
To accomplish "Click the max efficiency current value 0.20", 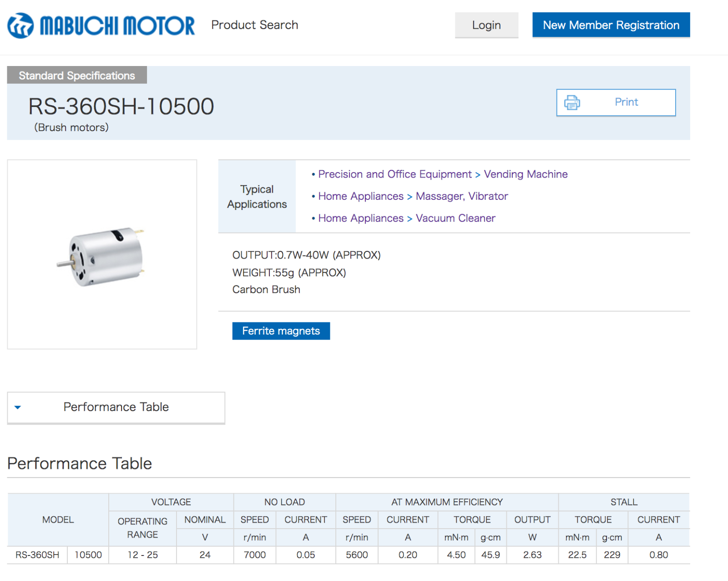I will [408, 555].
